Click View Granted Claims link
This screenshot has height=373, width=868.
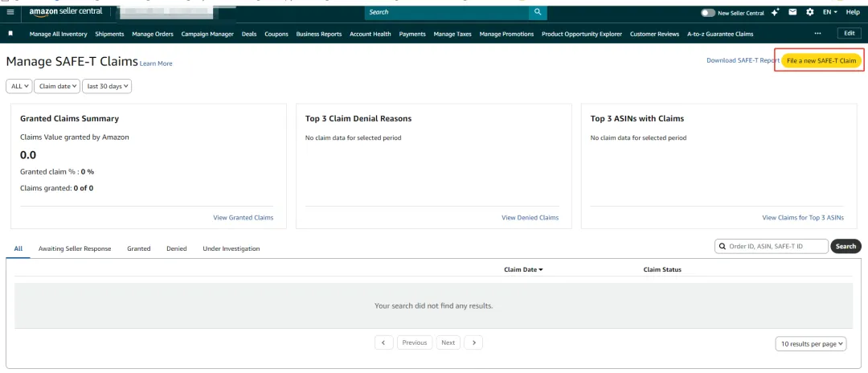(243, 218)
